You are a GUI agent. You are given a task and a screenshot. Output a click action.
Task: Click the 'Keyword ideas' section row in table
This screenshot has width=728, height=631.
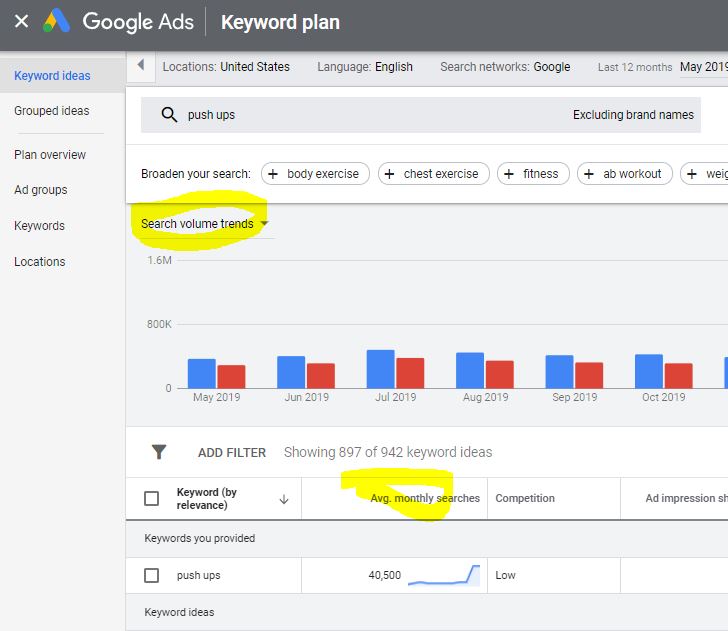(427, 612)
